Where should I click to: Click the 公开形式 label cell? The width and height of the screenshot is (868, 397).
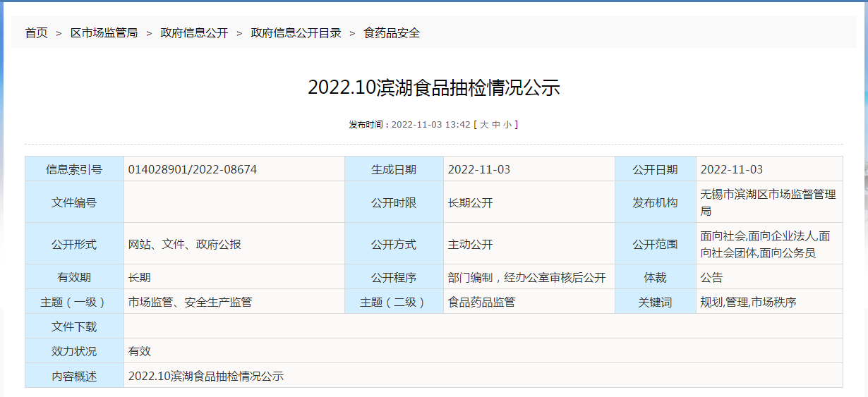tap(74, 244)
